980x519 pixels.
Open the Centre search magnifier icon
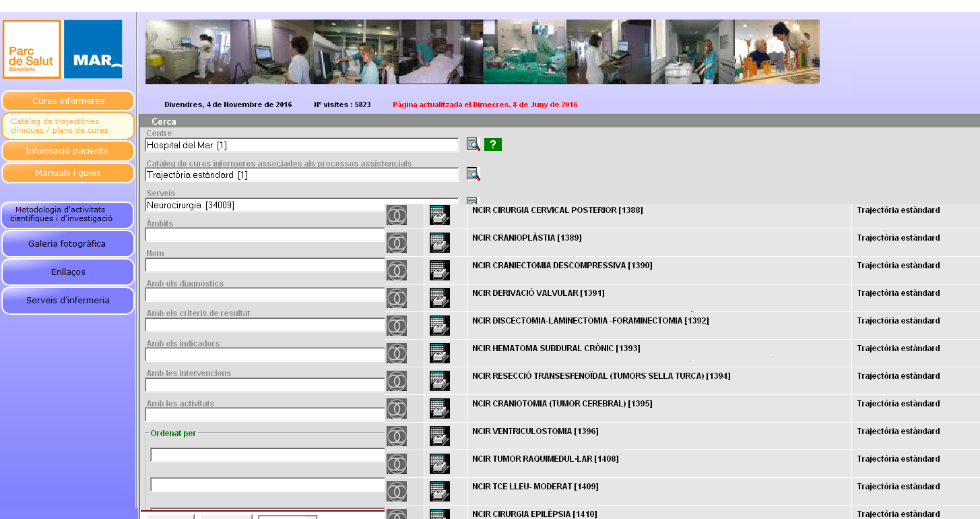(x=473, y=144)
